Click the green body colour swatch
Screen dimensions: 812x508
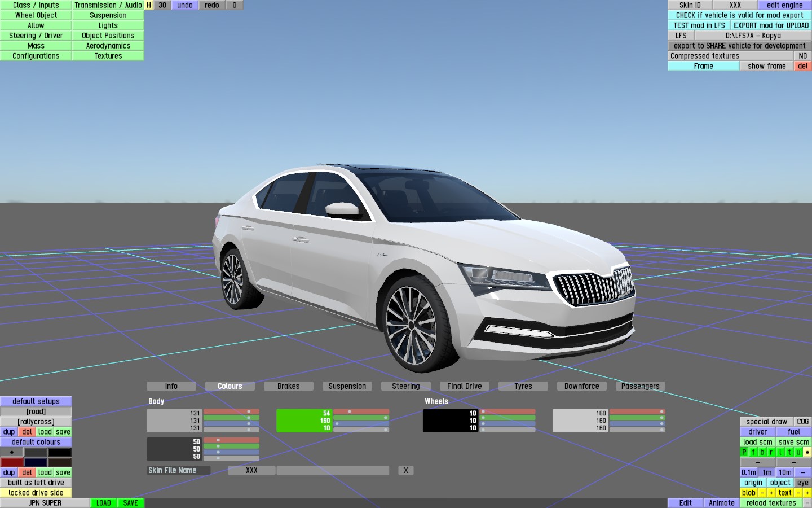tap(303, 421)
